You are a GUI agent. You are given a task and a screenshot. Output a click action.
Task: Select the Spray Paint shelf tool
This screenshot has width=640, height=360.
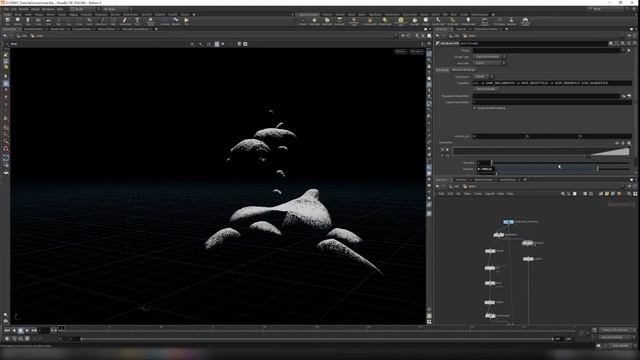point(125,21)
